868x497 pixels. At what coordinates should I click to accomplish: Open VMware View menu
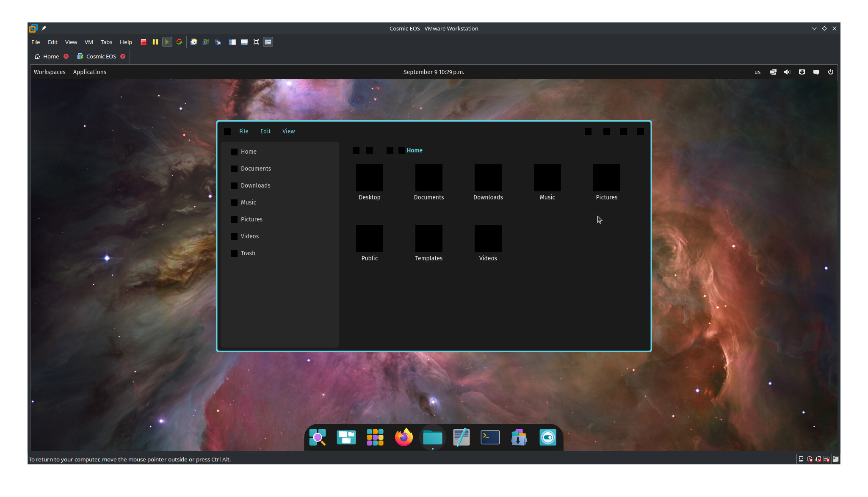point(71,42)
